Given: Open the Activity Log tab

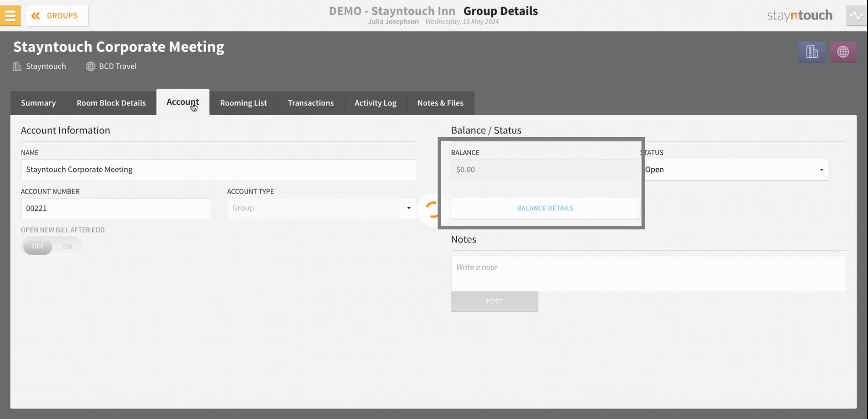Looking at the screenshot, I should pos(375,103).
